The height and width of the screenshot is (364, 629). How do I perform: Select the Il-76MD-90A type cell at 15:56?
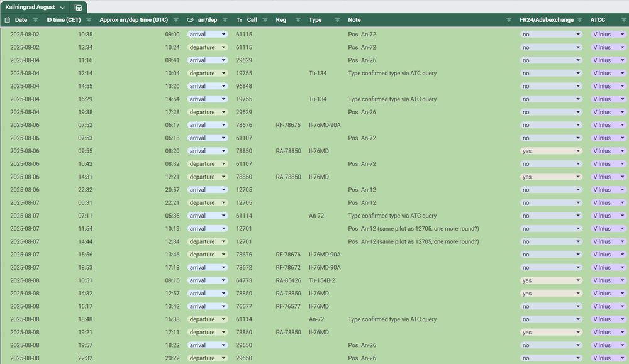(x=325, y=255)
